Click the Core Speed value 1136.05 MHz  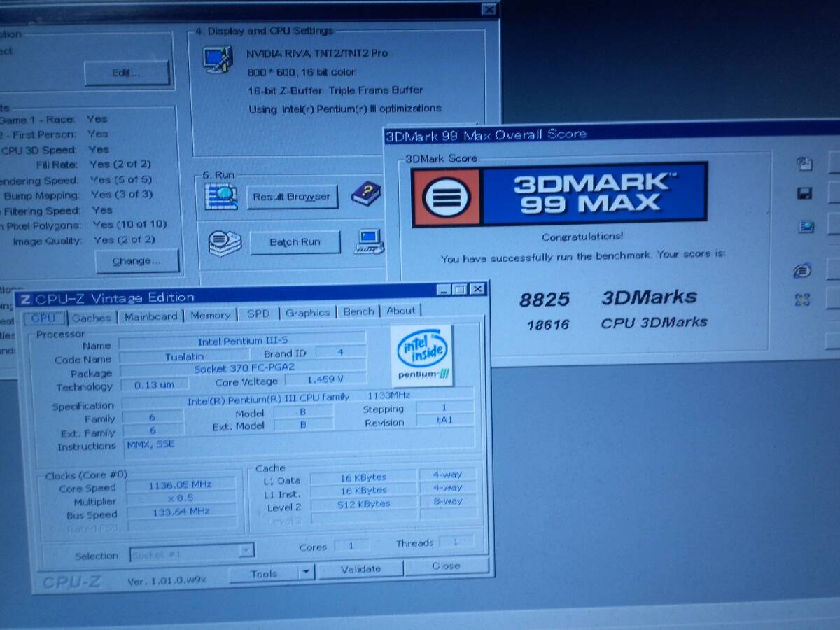[x=180, y=484]
